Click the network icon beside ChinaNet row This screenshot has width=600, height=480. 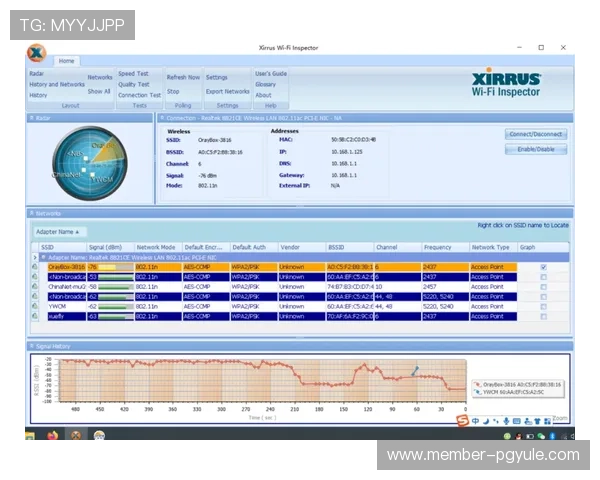35,287
